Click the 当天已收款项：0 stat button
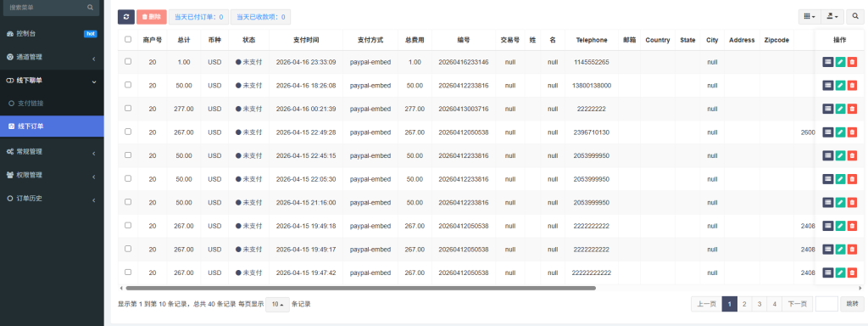The image size is (868, 326). (x=261, y=17)
